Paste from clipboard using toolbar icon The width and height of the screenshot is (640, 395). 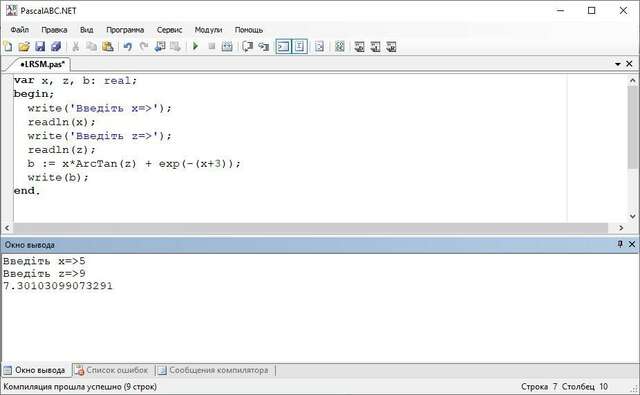pos(108,47)
